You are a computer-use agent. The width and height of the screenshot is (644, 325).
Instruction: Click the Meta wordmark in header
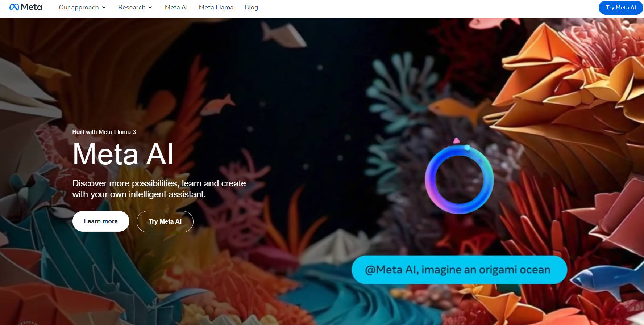coord(31,7)
